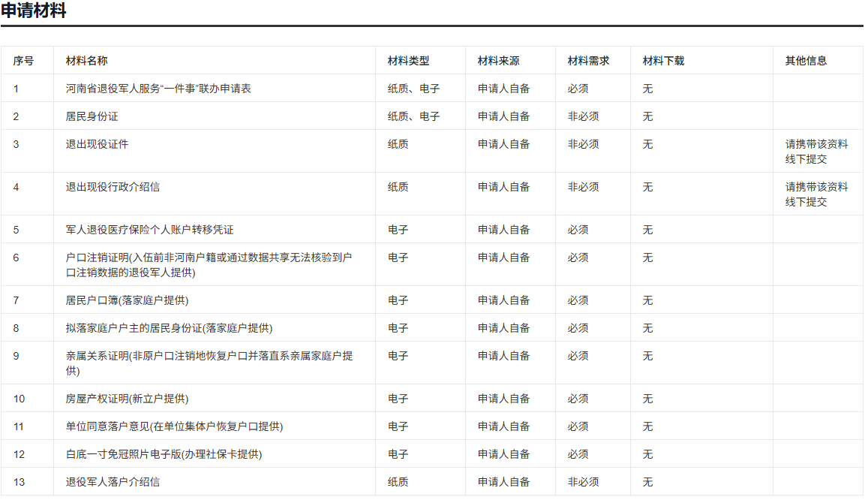The width and height of the screenshot is (868, 503).
Task: Click the 材料需求 column header
Action: coord(588,61)
